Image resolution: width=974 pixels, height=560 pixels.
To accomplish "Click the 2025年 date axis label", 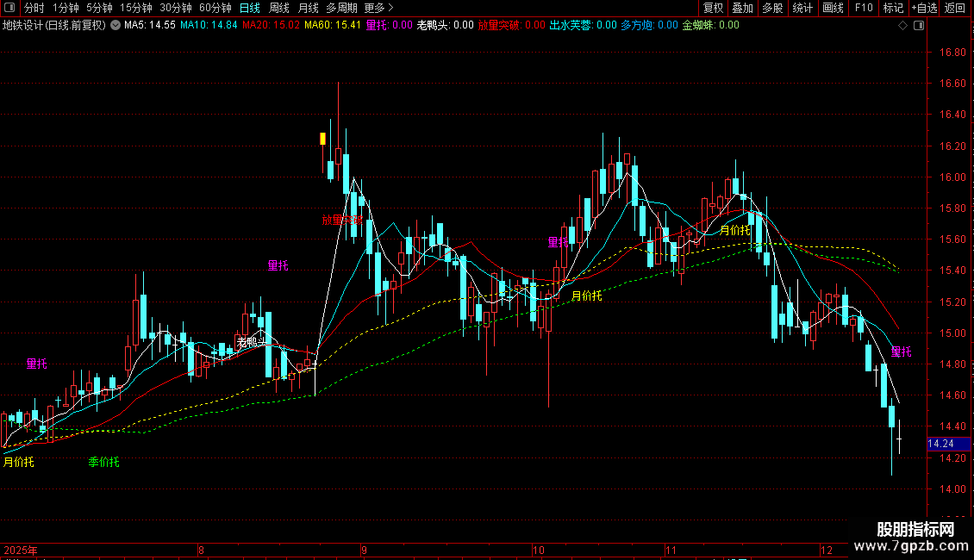I will click(x=21, y=550).
